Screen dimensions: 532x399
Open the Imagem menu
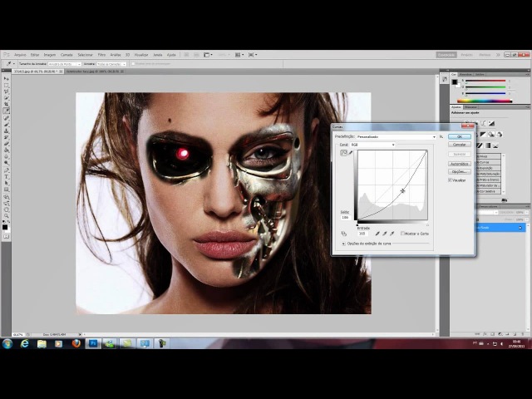coord(50,55)
